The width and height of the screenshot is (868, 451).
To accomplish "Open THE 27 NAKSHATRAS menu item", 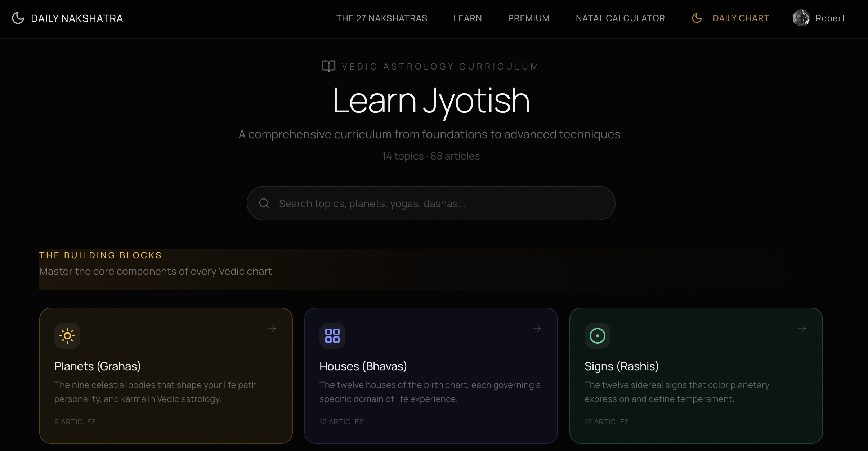I will click(x=382, y=18).
